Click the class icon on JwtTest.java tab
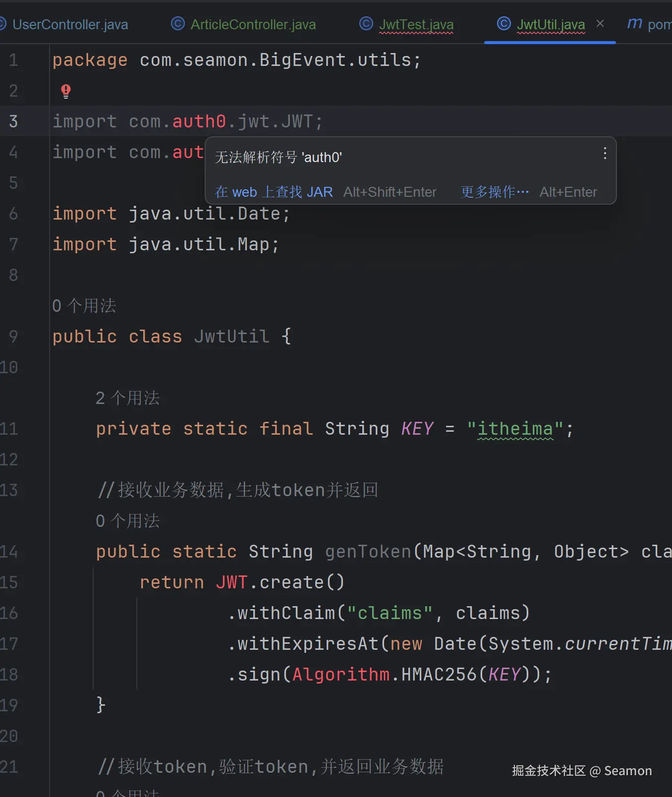Screen dimensions: 672x797 pyautogui.click(x=366, y=23)
